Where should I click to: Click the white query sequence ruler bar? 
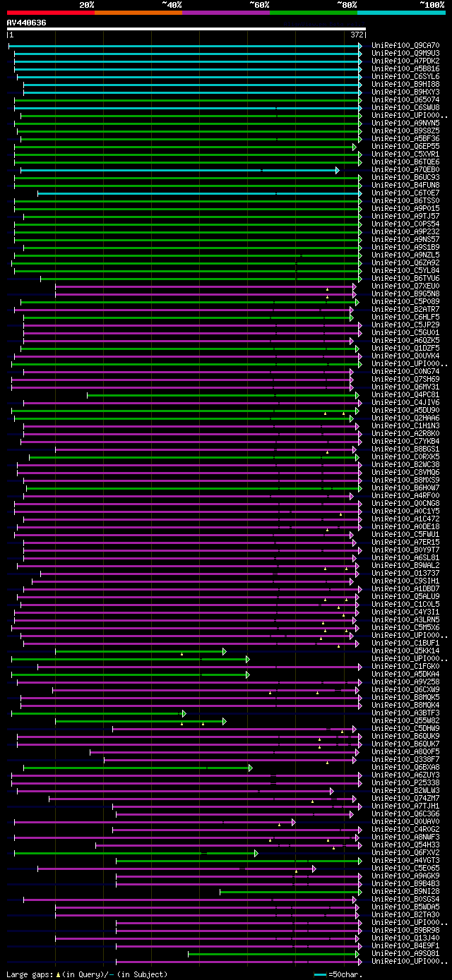tap(186, 29)
